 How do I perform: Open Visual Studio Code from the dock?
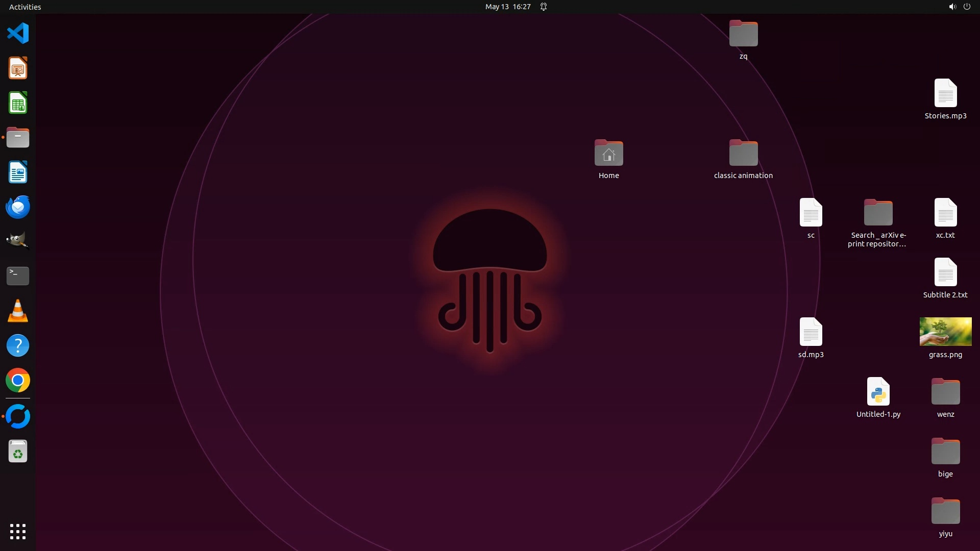pyautogui.click(x=18, y=34)
